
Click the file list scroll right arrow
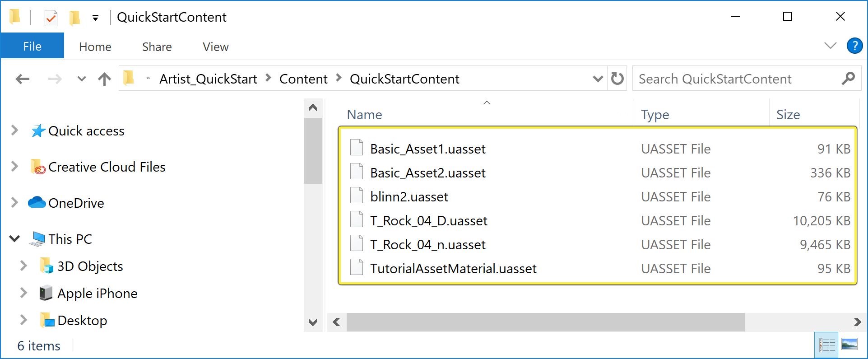click(x=857, y=322)
